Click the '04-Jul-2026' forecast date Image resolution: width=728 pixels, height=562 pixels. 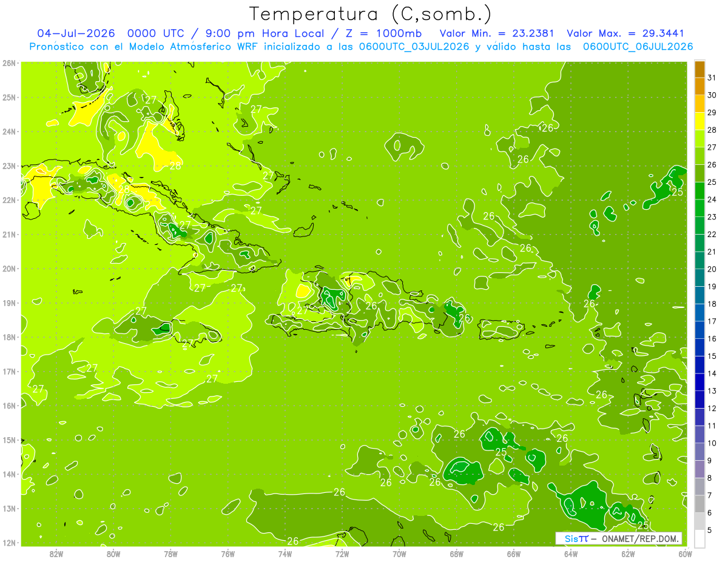tap(76, 33)
